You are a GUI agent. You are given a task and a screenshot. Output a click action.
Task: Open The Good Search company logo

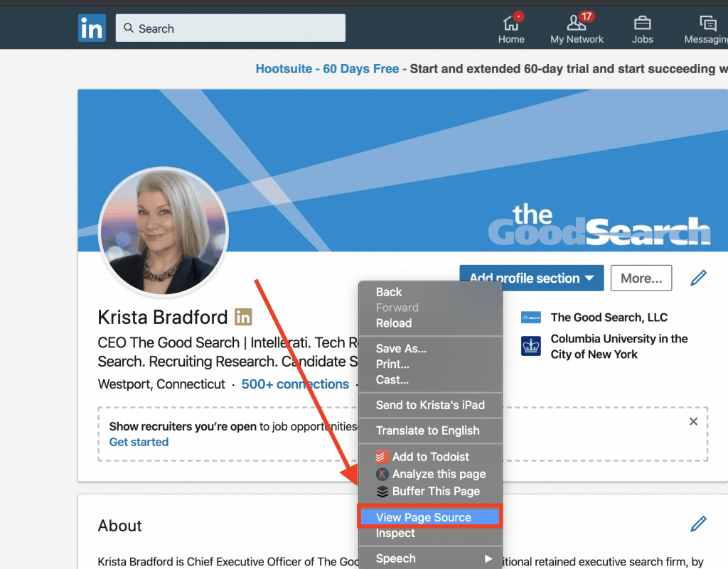pos(530,318)
